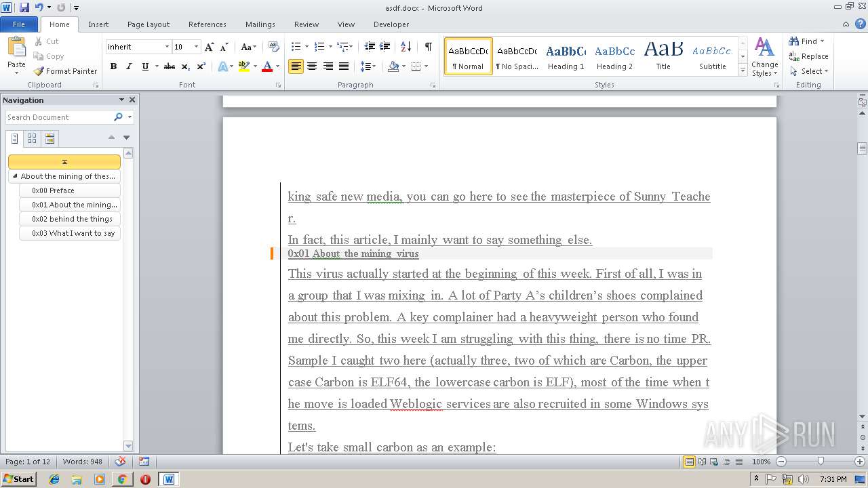This screenshot has height=488, width=868.
Task: Apply the Heading 2 style
Action: pyautogui.click(x=614, y=56)
